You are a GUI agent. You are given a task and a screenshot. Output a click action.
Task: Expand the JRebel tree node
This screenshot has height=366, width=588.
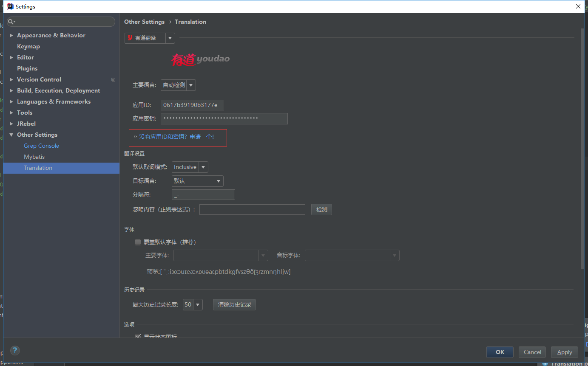(x=11, y=124)
